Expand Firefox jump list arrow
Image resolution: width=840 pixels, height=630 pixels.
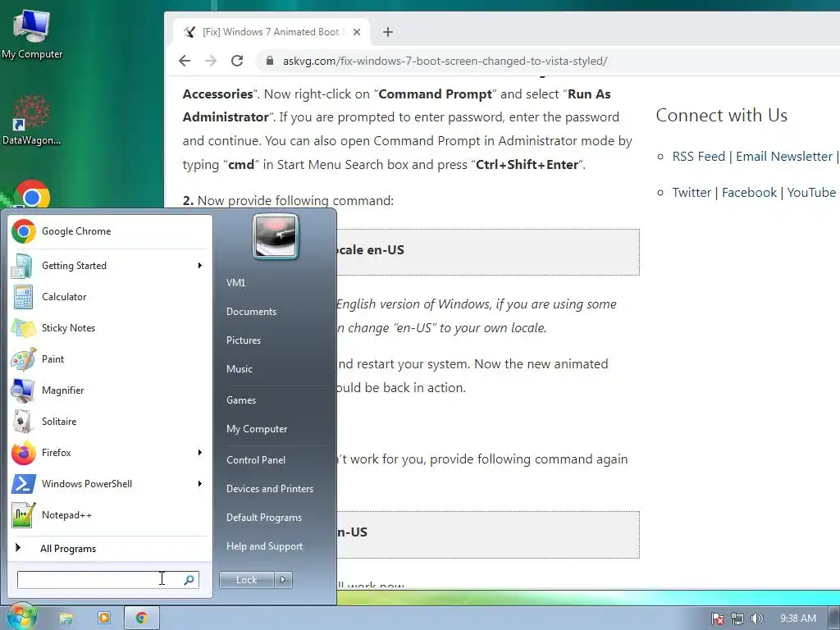coord(200,453)
